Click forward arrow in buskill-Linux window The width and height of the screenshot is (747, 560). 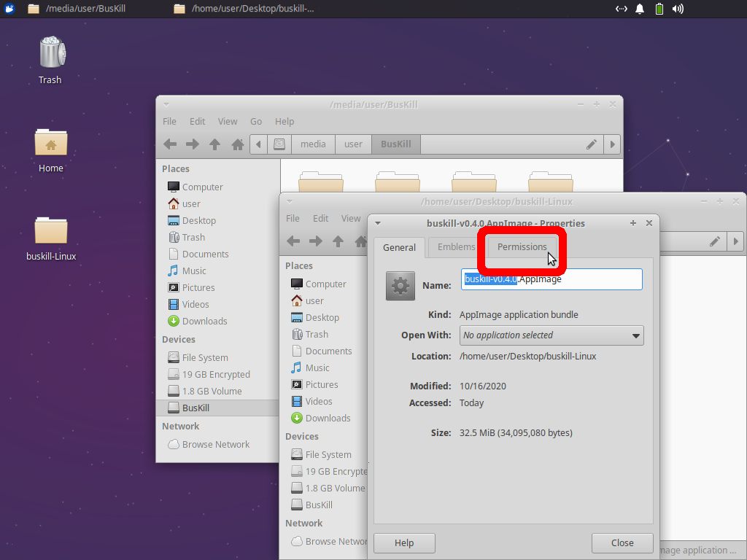(x=315, y=241)
